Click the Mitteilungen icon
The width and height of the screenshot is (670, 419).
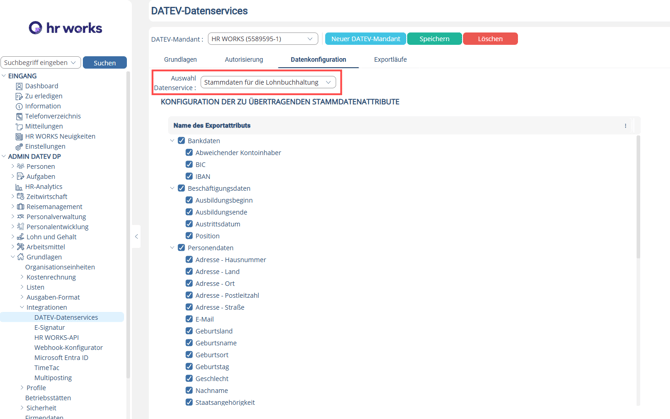point(19,126)
